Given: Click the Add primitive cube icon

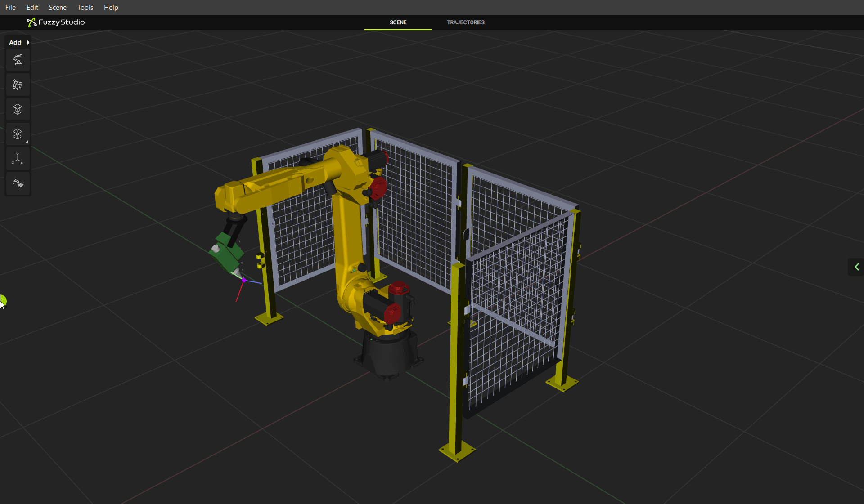Looking at the screenshot, I should (18, 134).
